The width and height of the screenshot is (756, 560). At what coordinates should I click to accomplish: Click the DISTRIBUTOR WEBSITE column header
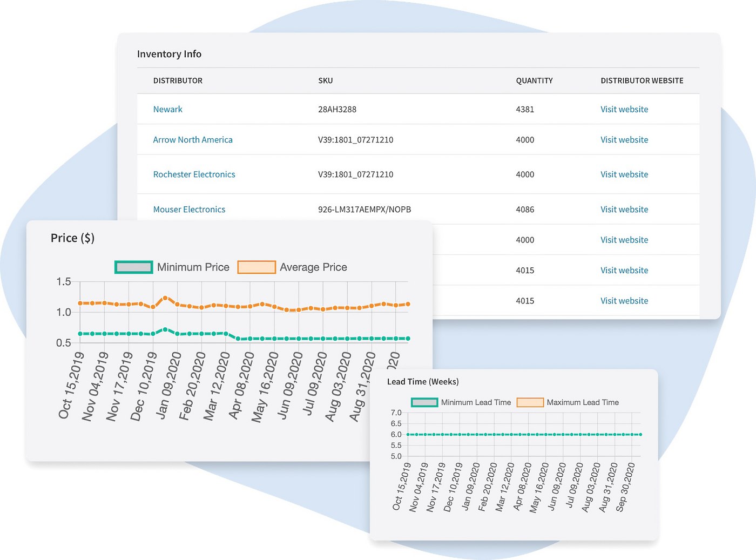click(642, 81)
